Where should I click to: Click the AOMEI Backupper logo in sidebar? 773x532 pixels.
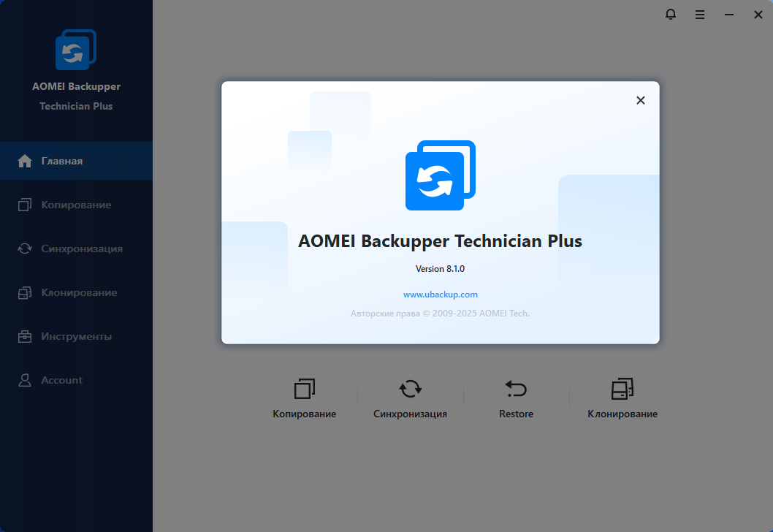76,50
